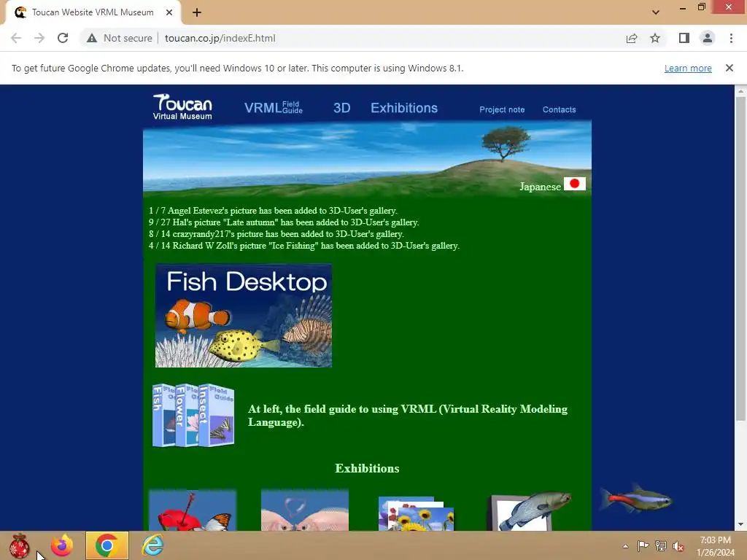Viewport: 747px width, 560px height.
Task: Open the Contacts link
Action: pyautogui.click(x=559, y=109)
